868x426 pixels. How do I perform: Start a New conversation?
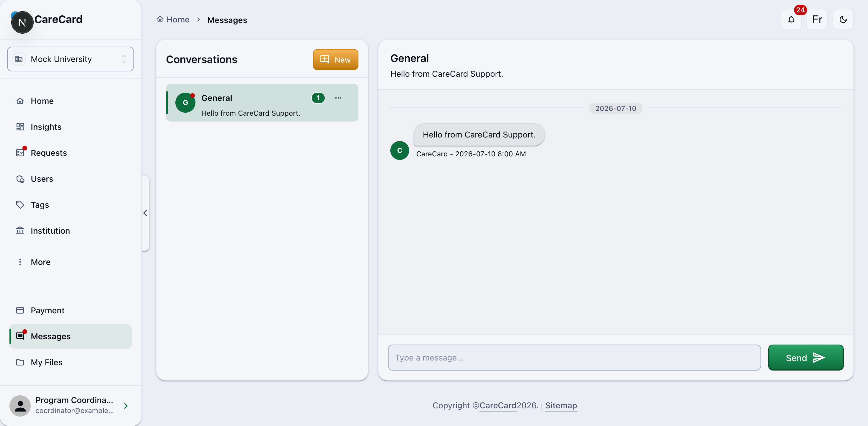tap(335, 60)
